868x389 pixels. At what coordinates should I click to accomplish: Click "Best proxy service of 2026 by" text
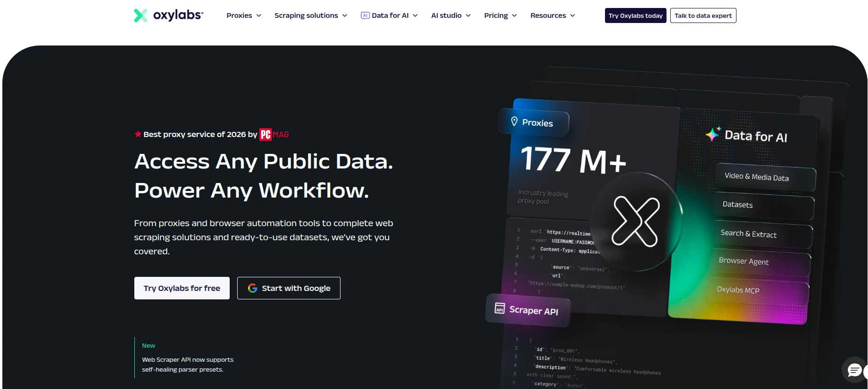tap(201, 134)
